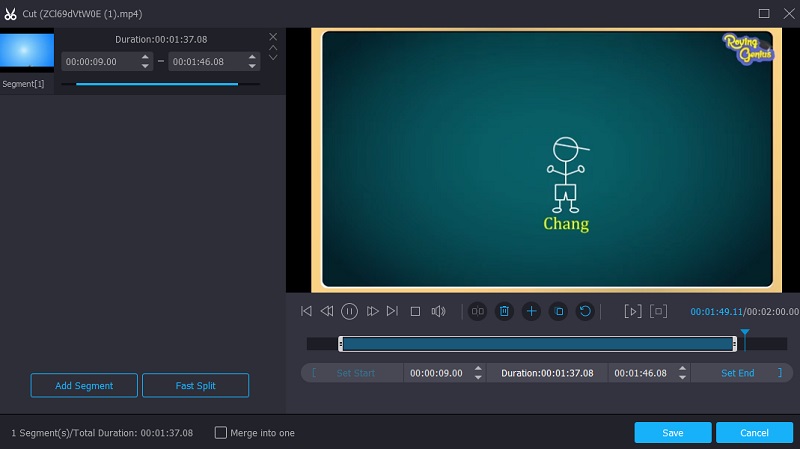Click the copy segment icon
800x449 pixels.
point(559,312)
